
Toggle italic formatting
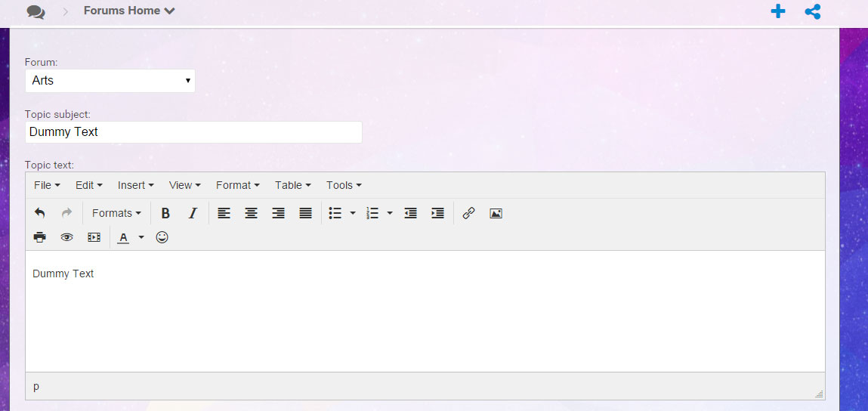click(x=193, y=213)
